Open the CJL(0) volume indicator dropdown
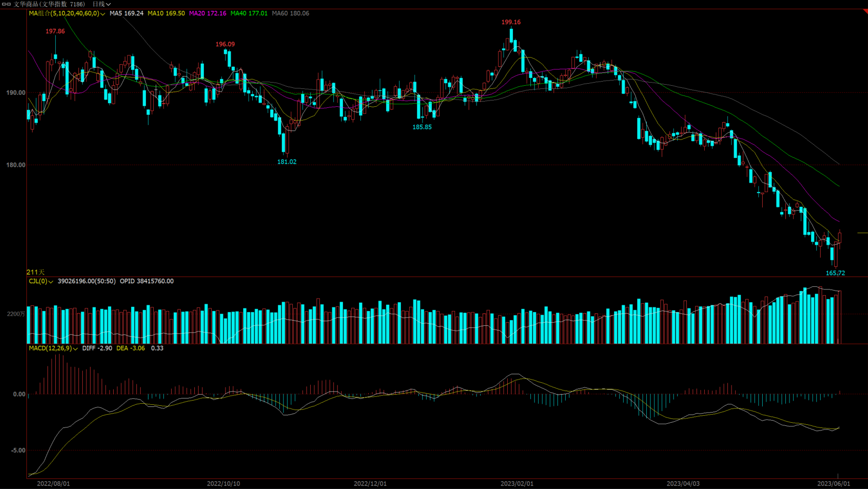This screenshot has height=489, width=868. pyautogui.click(x=41, y=281)
